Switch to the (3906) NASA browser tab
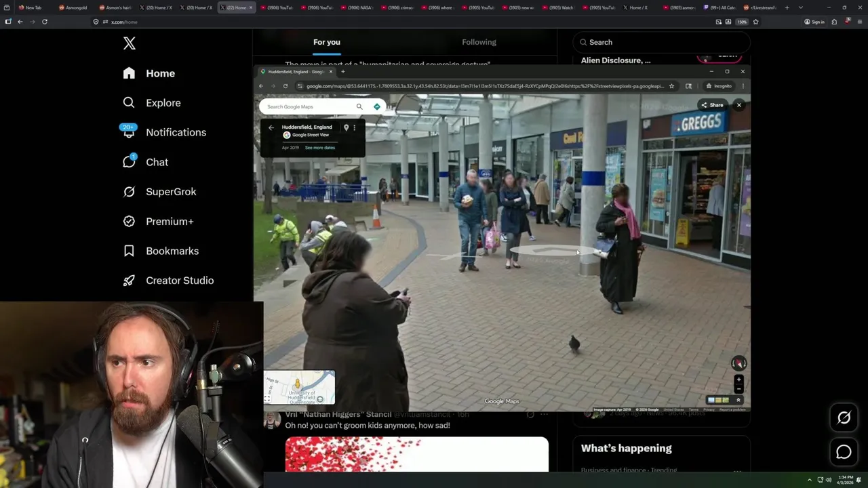This screenshot has height=488, width=868. click(357, 7)
